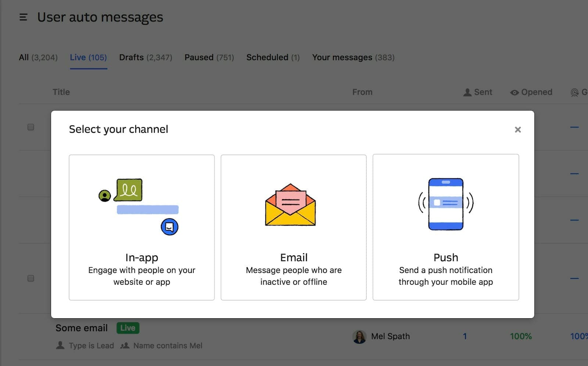Click the group icon by Name contains Mel
Viewport: 588px width, 366px height.
[x=125, y=346]
